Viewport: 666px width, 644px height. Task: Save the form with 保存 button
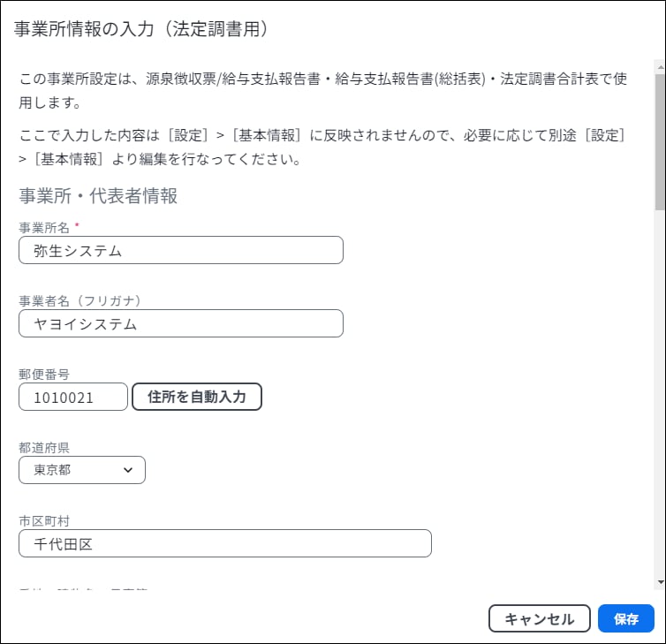(x=625, y=618)
